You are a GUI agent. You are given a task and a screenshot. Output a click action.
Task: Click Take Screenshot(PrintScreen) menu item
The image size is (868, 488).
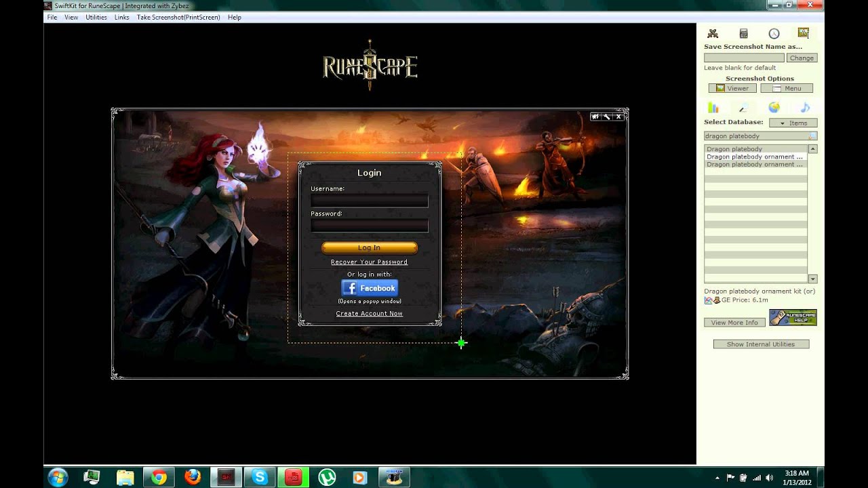(178, 18)
